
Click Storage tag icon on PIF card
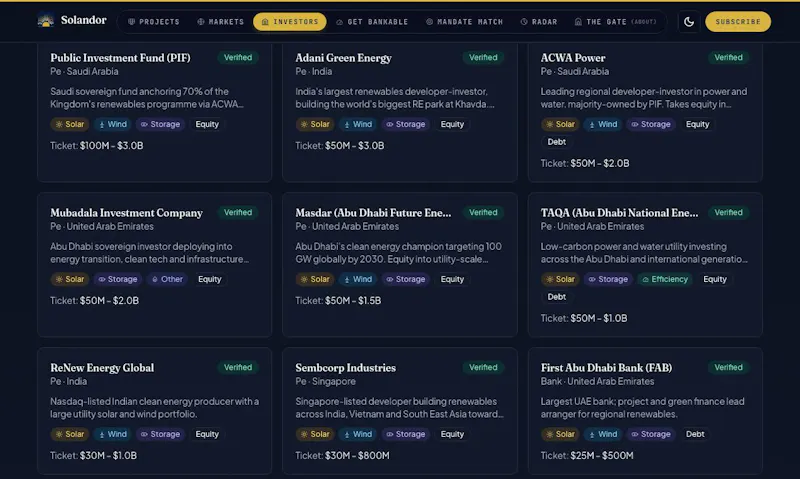point(144,124)
